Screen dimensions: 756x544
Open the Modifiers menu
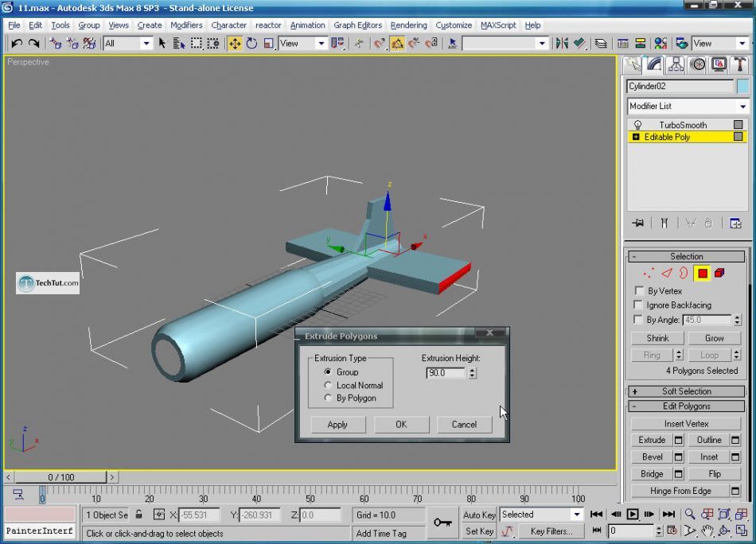[186, 25]
